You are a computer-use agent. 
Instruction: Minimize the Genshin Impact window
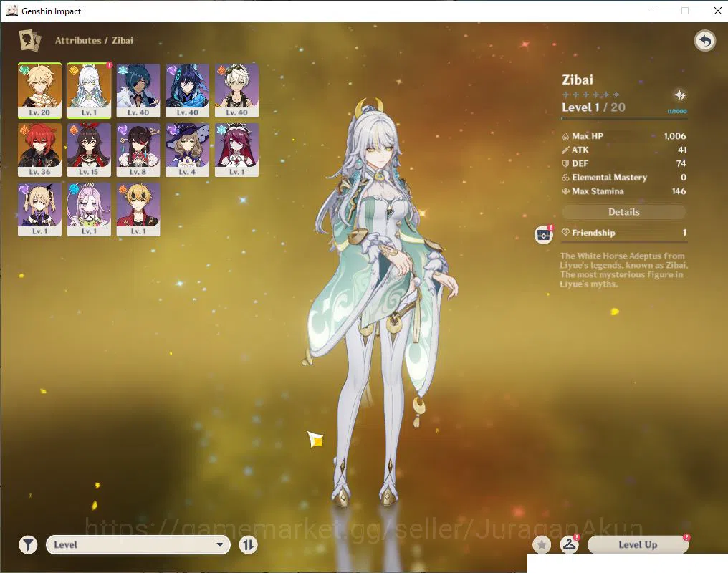(653, 11)
